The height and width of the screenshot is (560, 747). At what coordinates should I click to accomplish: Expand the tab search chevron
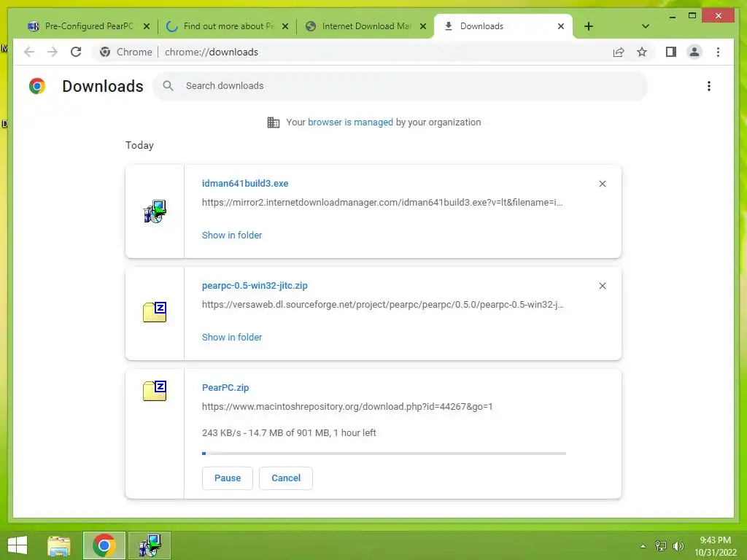[x=645, y=26]
